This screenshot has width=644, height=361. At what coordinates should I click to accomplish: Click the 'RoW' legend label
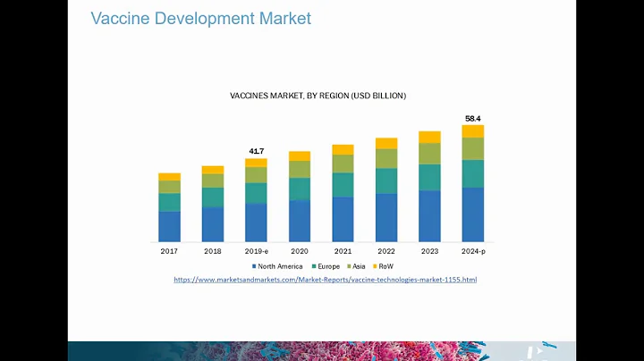coord(386,266)
